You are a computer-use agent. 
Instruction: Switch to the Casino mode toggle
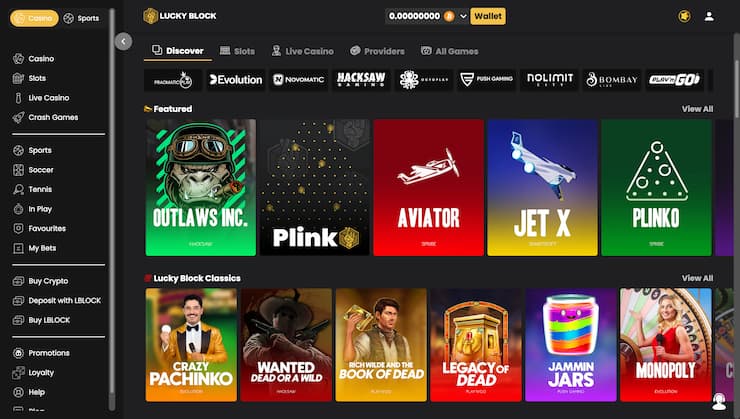[34, 18]
